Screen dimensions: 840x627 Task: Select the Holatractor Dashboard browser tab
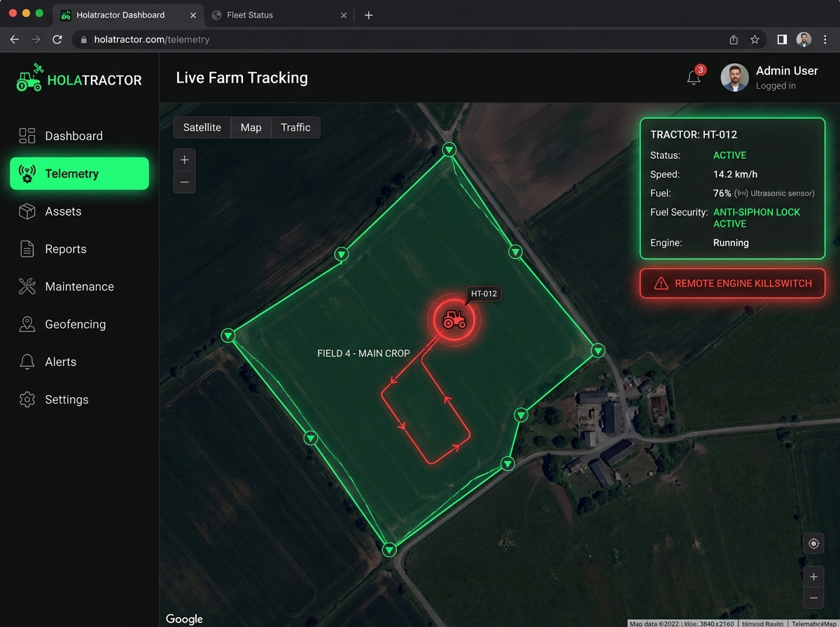click(x=128, y=15)
